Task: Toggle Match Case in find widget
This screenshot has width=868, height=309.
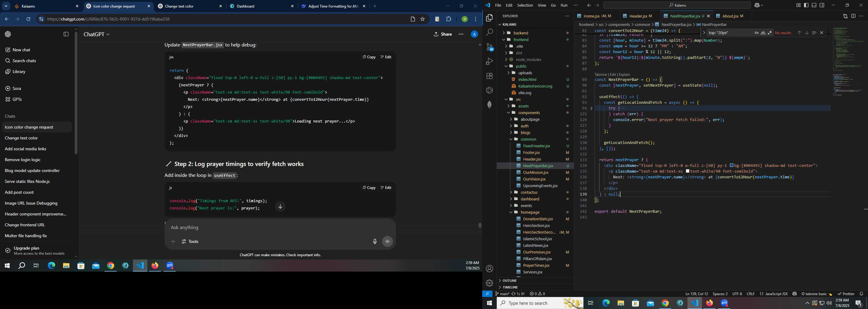Action: click(756, 33)
